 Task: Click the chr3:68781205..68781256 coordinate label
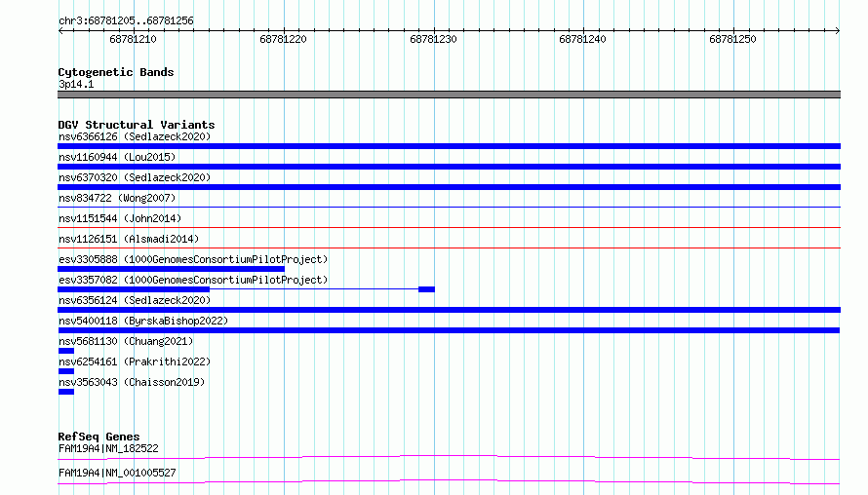click(126, 20)
